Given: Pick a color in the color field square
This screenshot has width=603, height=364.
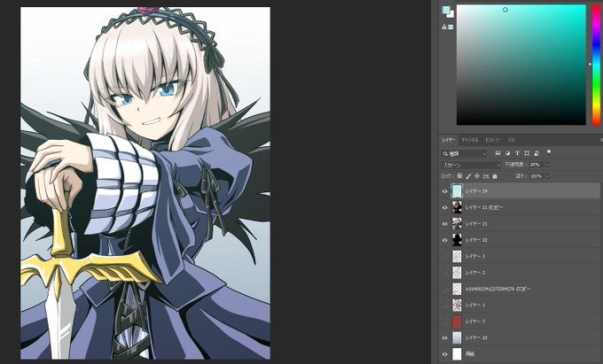Looking at the screenshot, I should click(x=521, y=65).
